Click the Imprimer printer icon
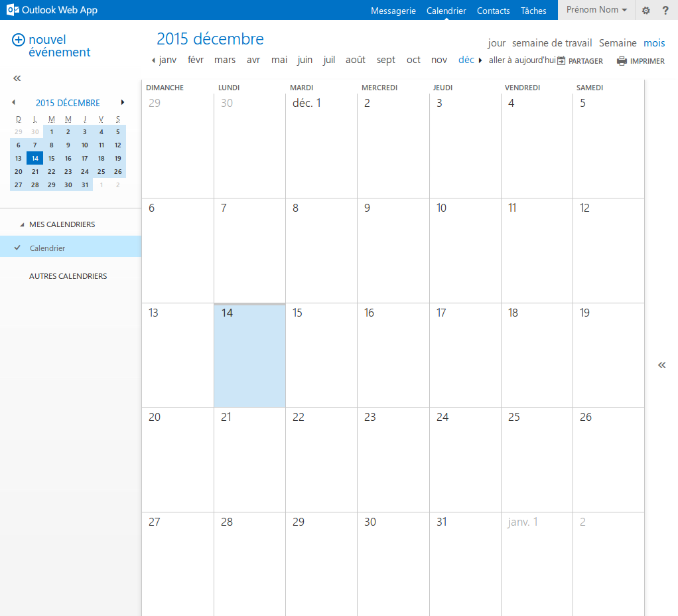Image resolution: width=678 pixels, height=616 pixels. click(622, 61)
